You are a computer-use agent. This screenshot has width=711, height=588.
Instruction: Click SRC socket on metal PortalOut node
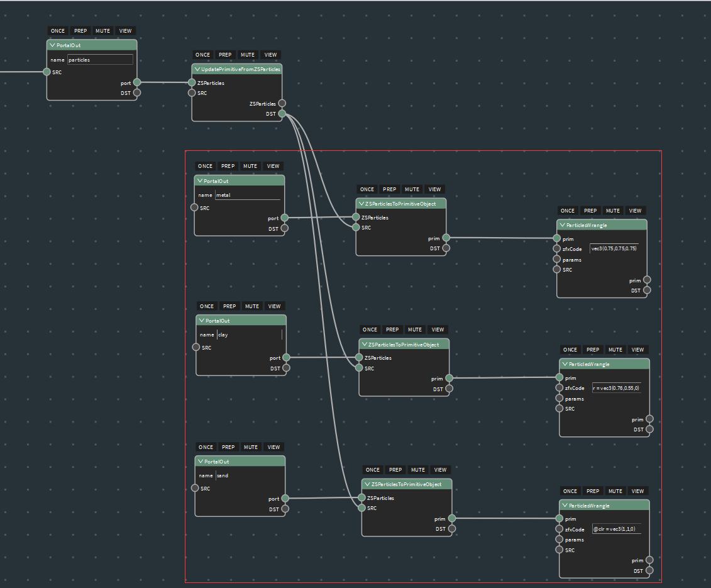[x=194, y=208]
